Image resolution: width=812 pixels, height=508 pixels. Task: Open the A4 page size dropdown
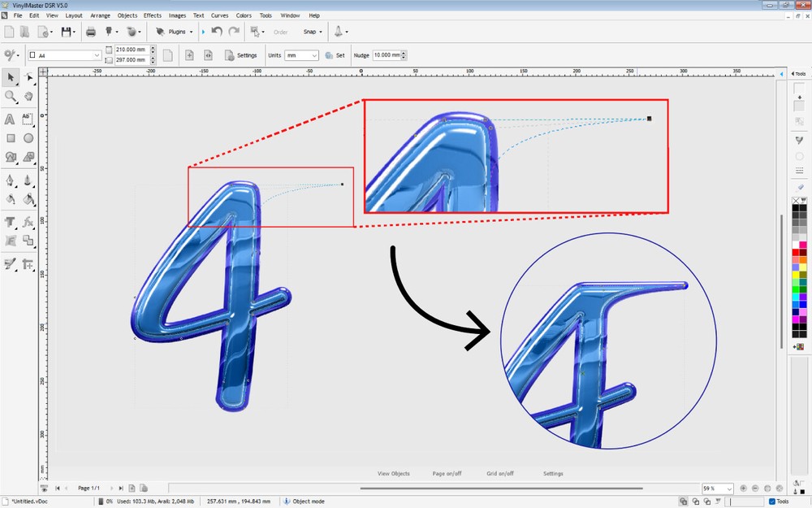click(x=95, y=55)
